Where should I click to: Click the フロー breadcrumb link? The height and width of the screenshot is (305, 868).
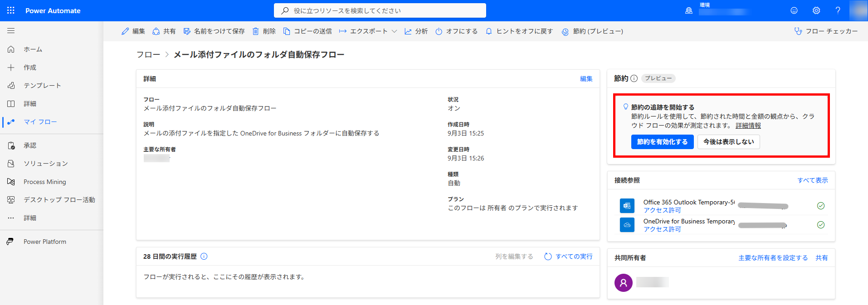pos(148,55)
